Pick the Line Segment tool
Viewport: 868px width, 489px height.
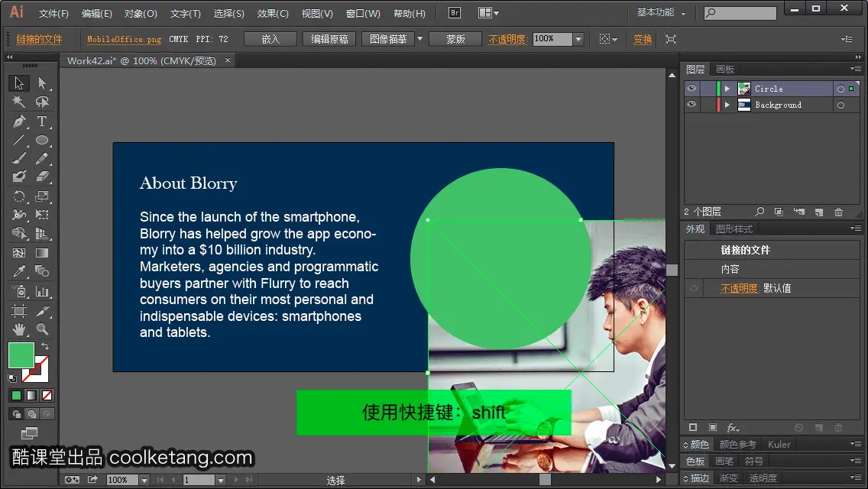[19, 140]
